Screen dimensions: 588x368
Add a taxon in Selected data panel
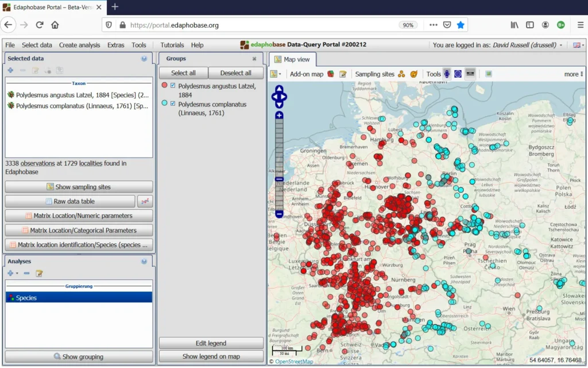[x=10, y=70]
